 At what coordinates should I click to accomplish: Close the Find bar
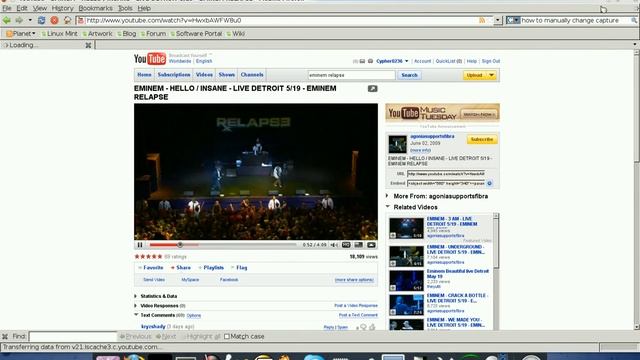point(5,336)
